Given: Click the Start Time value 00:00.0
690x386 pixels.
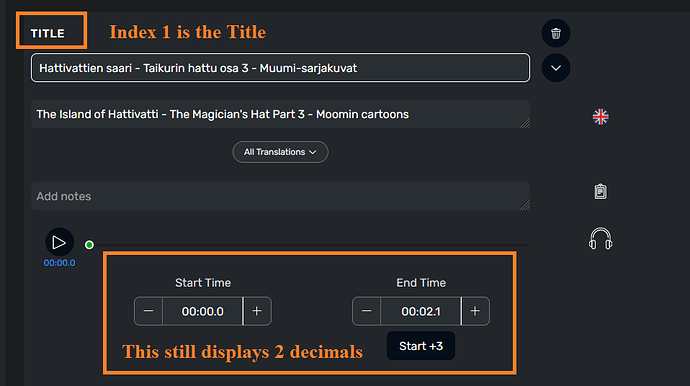Looking at the screenshot, I should [x=202, y=311].
